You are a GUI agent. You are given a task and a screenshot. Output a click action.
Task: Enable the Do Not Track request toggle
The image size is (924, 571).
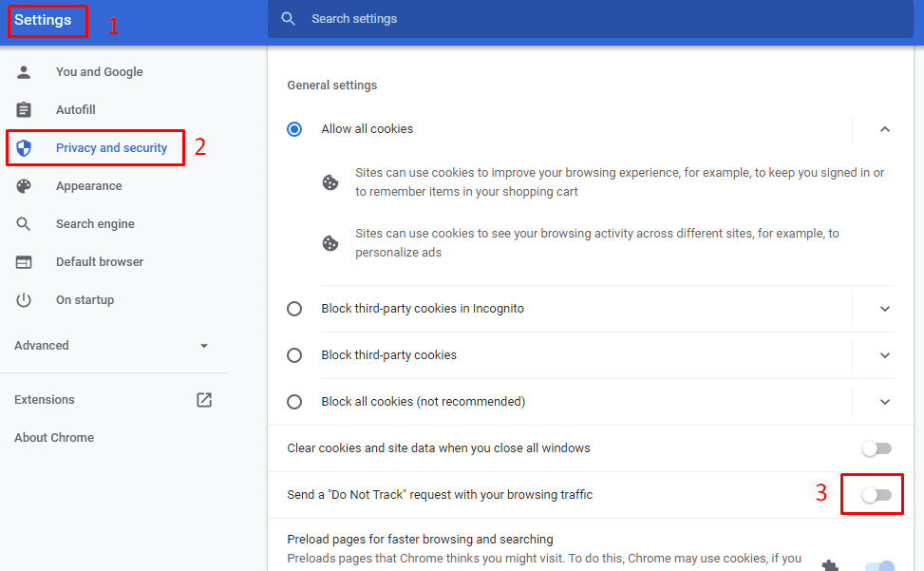[x=877, y=495]
